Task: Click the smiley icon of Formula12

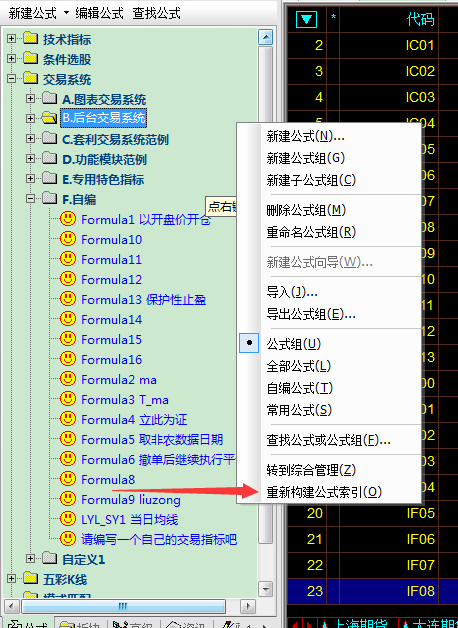Action: (68, 279)
